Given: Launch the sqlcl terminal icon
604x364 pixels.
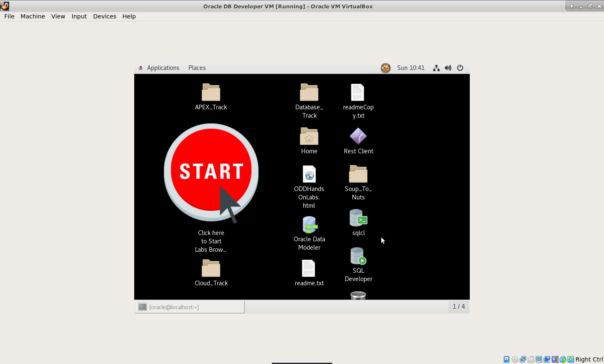Looking at the screenshot, I should (358, 218).
